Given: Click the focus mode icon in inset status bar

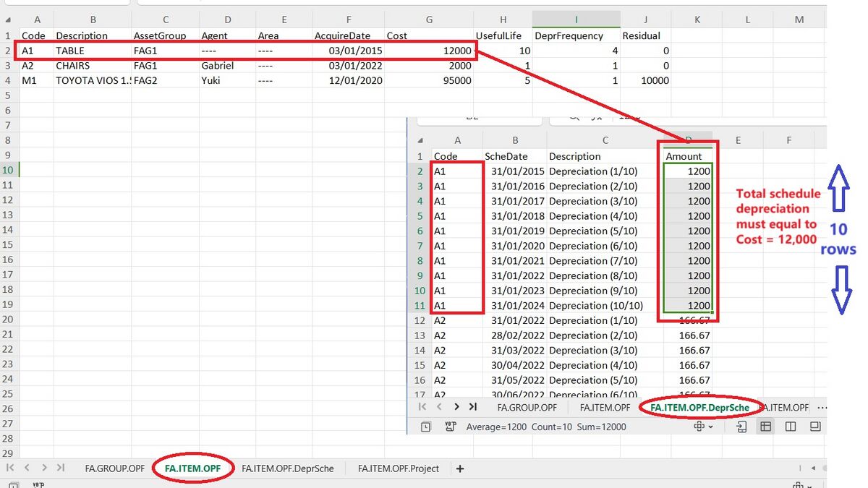Looking at the screenshot, I should point(741,427).
